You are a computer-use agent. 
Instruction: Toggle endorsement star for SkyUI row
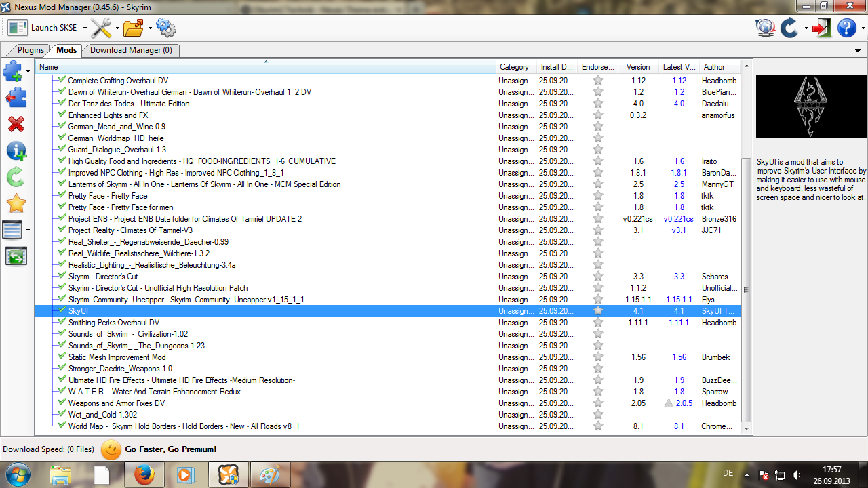click(597, 311)
